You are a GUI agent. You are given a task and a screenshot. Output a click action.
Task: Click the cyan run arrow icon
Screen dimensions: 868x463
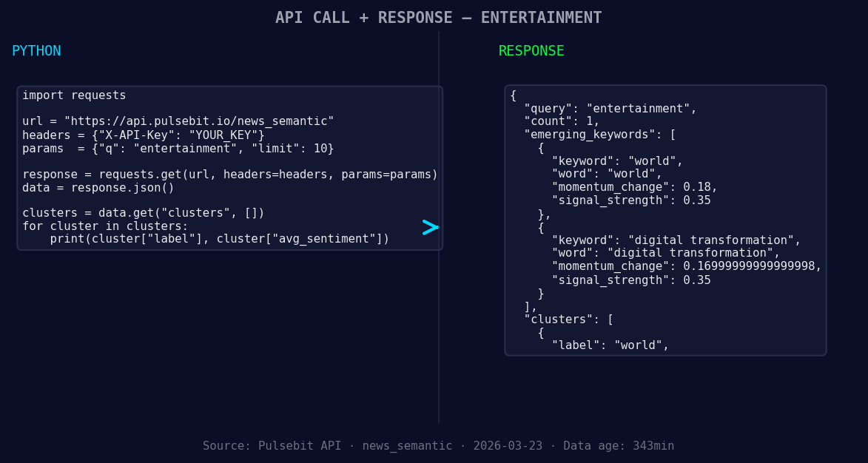pos(429,228)
